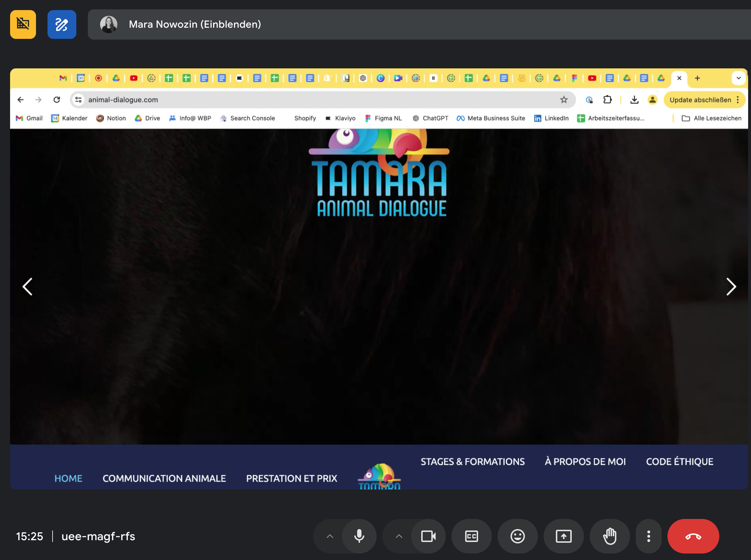This screenshot has width=751, height=560.
Task: Open the browser downloads
Action: pos(634,100)
